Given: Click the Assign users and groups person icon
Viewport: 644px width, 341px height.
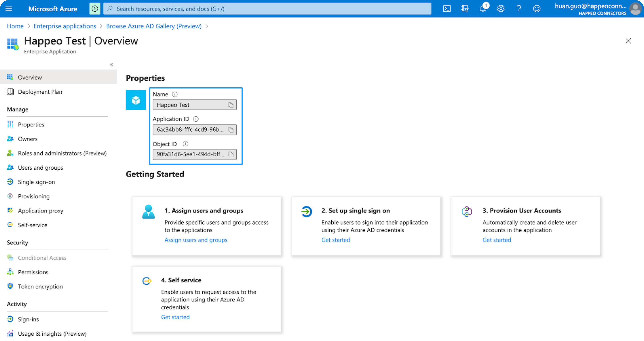Looking at the screenshot, I should pyautogui.click(x=148, y=212).
